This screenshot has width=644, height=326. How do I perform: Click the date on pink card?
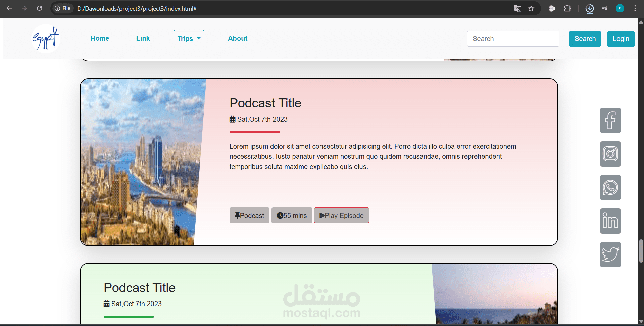click(258, 119)
